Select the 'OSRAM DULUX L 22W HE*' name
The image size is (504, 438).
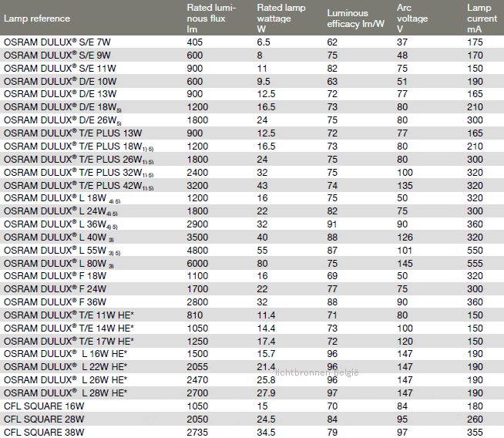[x=66, y=367]
